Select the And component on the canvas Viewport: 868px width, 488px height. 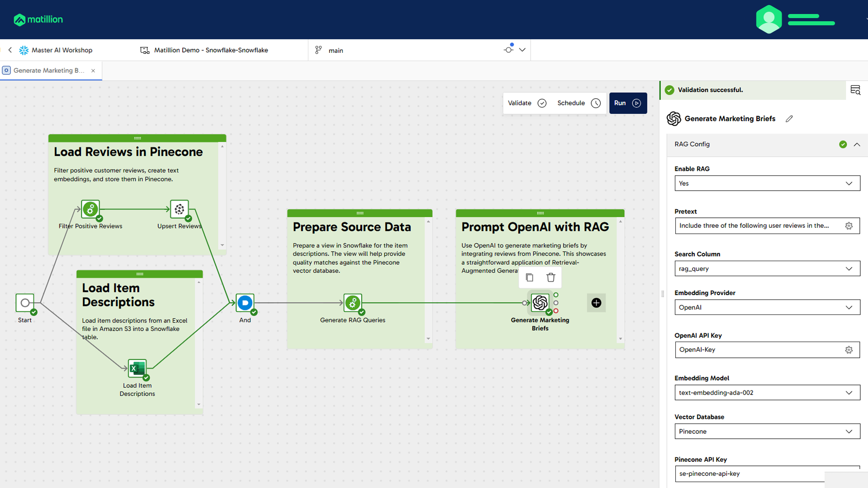[245, 303]
